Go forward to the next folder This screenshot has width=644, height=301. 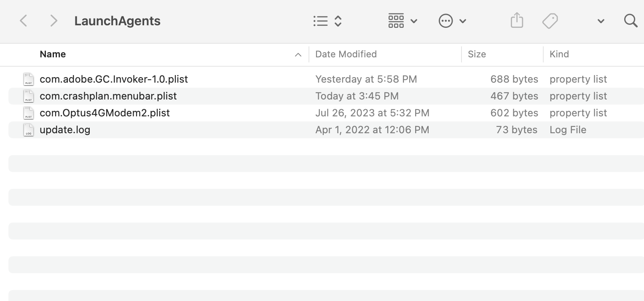coord(54,21)
